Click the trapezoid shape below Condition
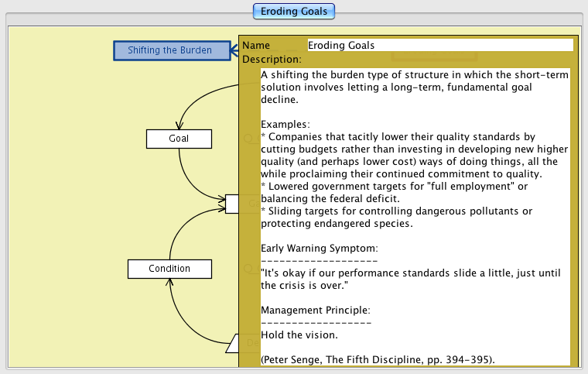Viewport: 588px width, 374px height. point(232,344)
